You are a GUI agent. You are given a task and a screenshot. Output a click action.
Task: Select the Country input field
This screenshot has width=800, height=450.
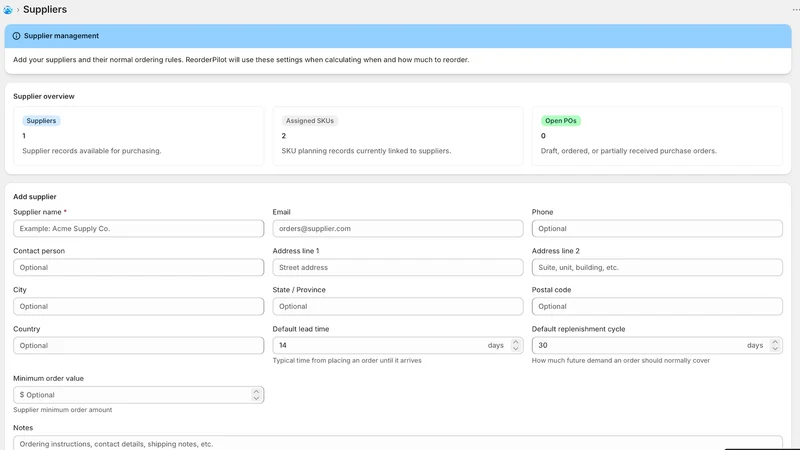click(x=138, y=345)
